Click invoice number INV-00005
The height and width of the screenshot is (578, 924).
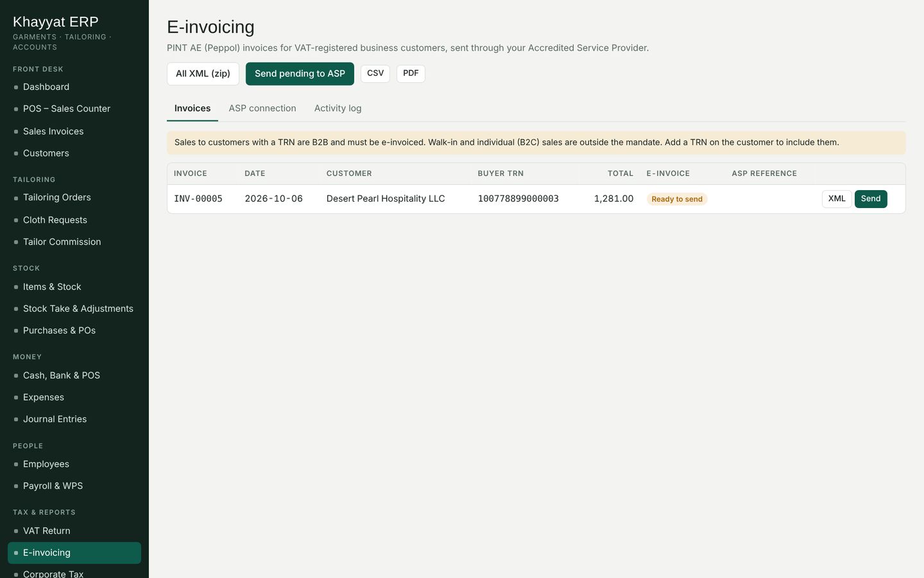pyautogui.click(x=198, y=199)
